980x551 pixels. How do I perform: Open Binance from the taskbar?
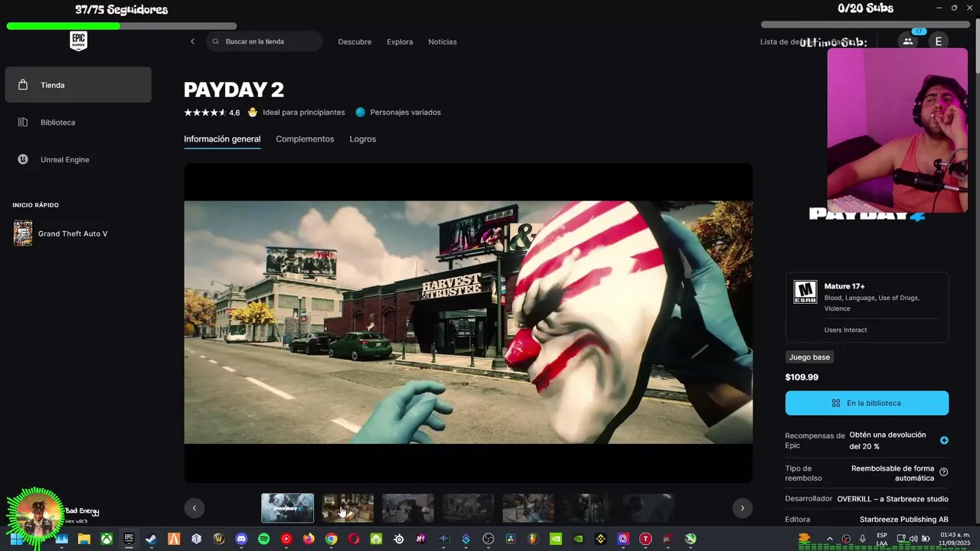click(600, 539)
